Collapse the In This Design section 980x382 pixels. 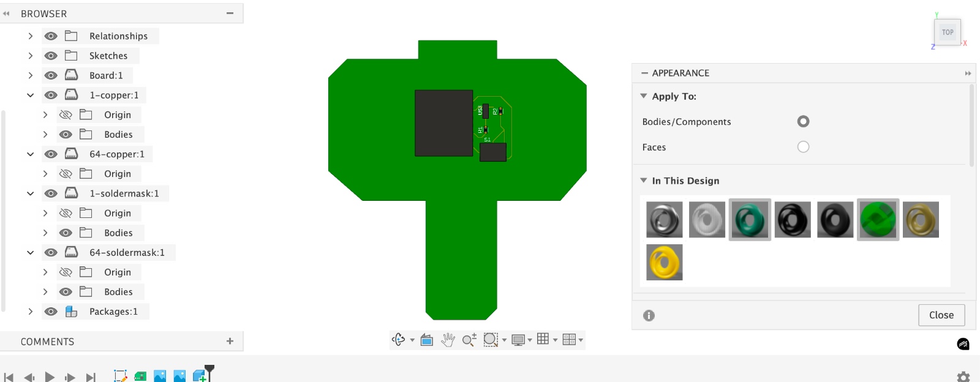644,181
